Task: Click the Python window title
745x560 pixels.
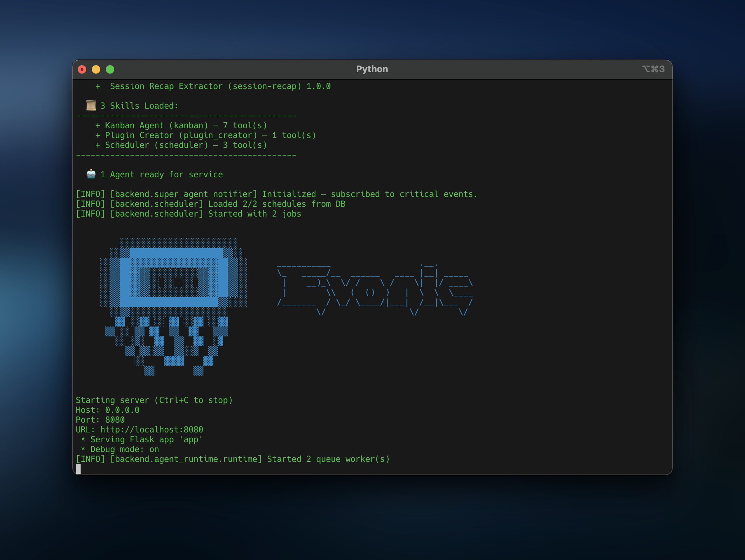Action: pos(372,69)
